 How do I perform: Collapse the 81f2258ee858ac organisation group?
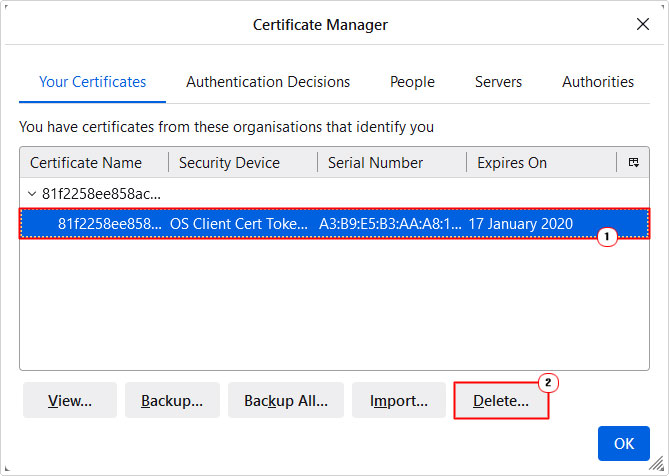32,194
